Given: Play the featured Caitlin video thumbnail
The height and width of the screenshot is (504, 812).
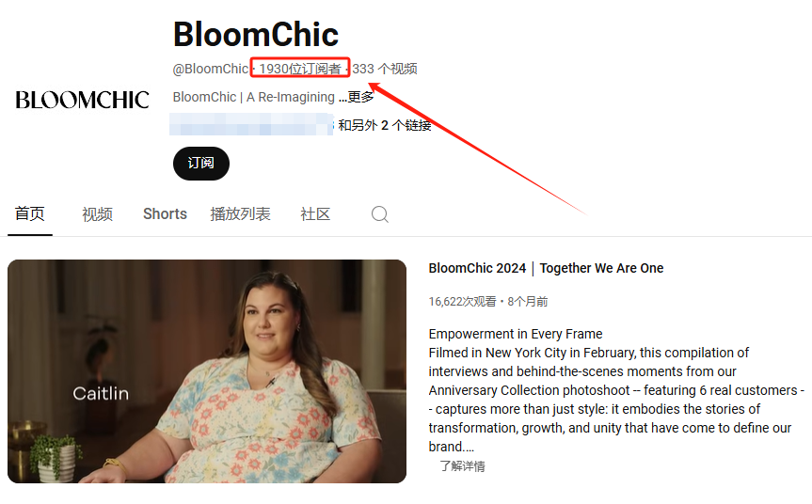Looking at the screenshot, I should point(207,371).
